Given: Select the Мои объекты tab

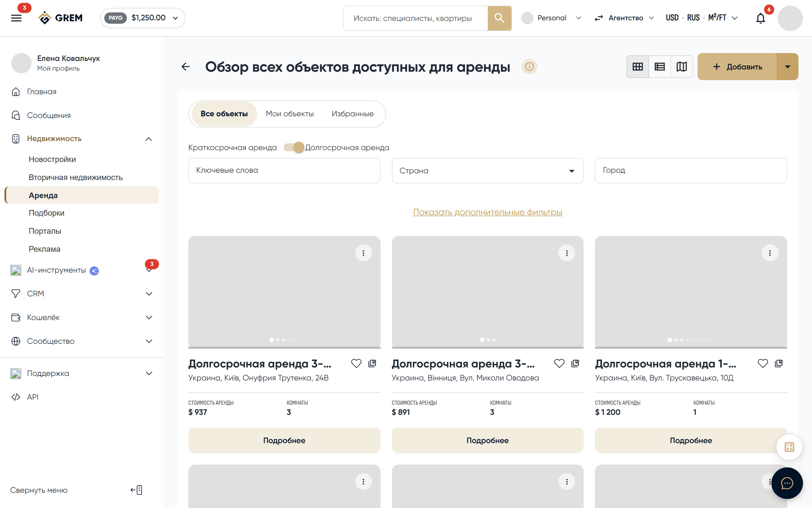Looking at the screenshot, I should coord(290,114).
